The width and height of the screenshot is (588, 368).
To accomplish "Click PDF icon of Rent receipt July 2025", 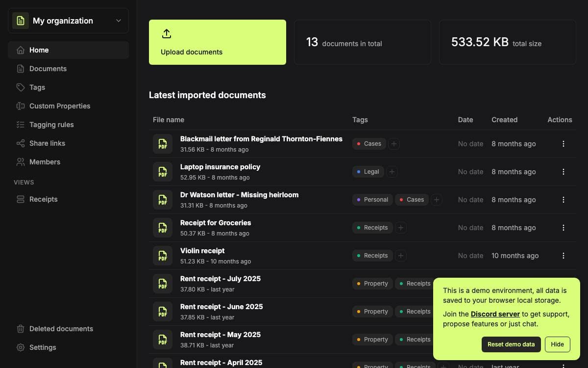I will coord(163,284).
